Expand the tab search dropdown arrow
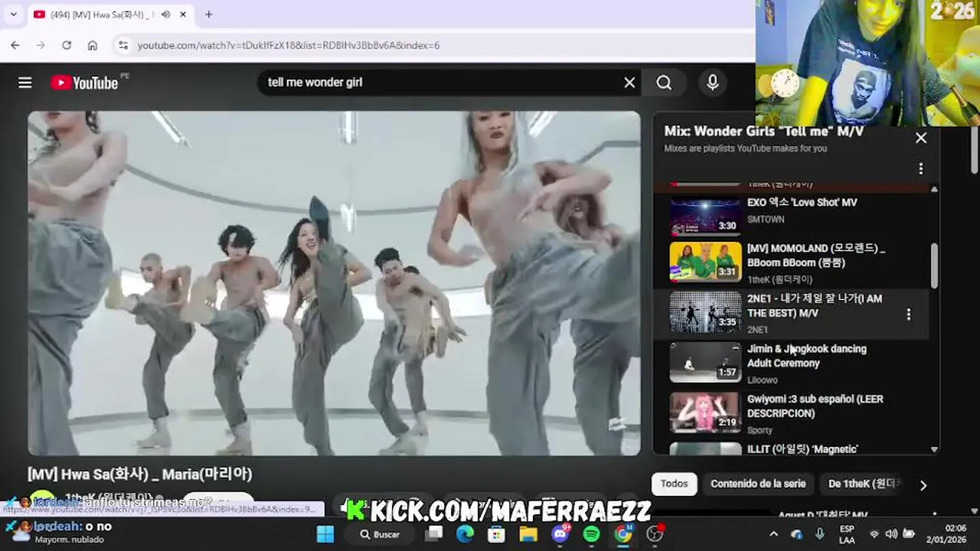Screen dimensions: 980x551 13,15
